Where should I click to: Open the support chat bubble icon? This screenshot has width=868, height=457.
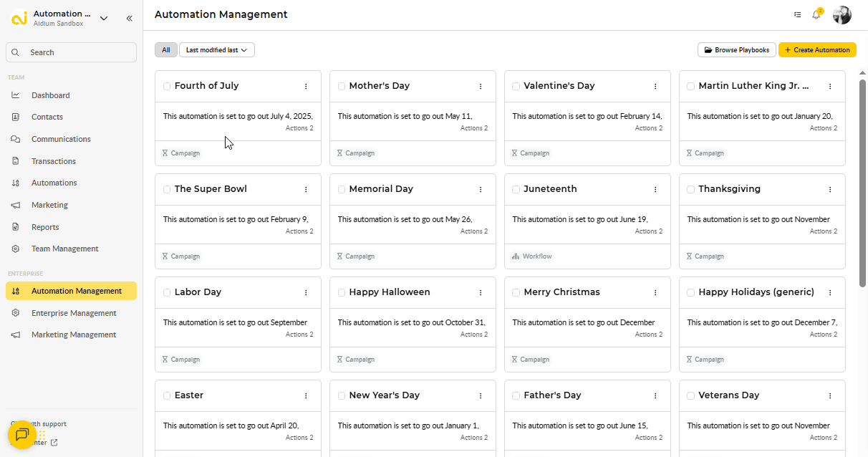coord(21,434)
